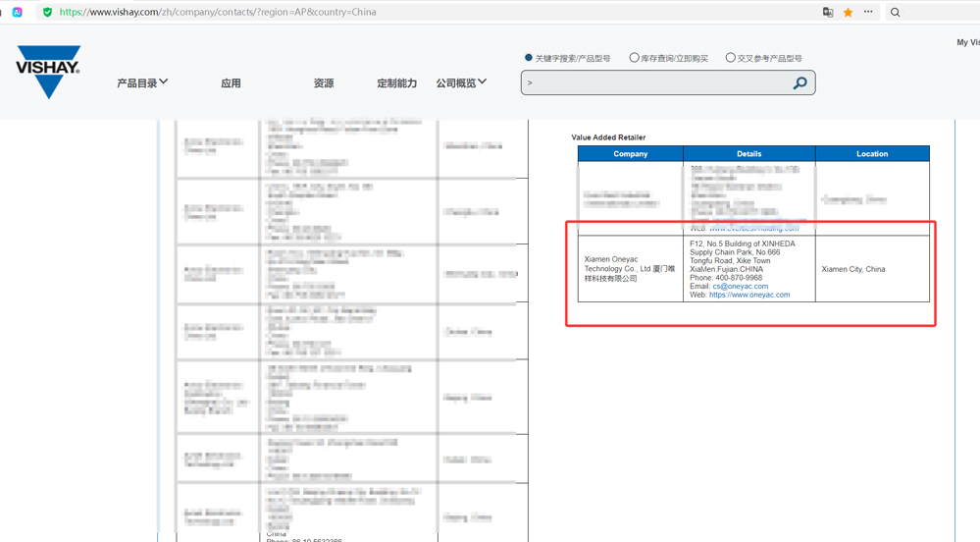Select the 库存查询/立即购买 radio button
Image resolution: width=980 pixels, height=542 pixels.
point(634,58)
